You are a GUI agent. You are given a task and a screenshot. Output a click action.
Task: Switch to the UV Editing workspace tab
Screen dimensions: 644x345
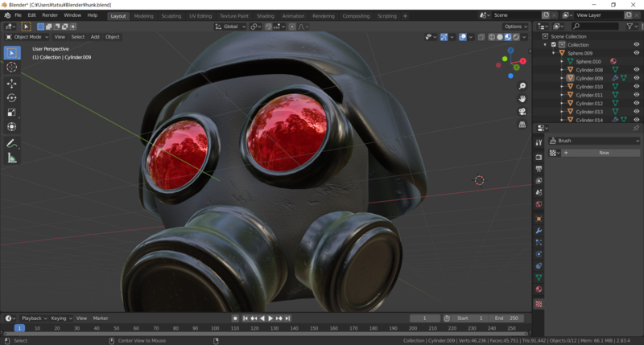pyautogui.click(x=200, y=16)
